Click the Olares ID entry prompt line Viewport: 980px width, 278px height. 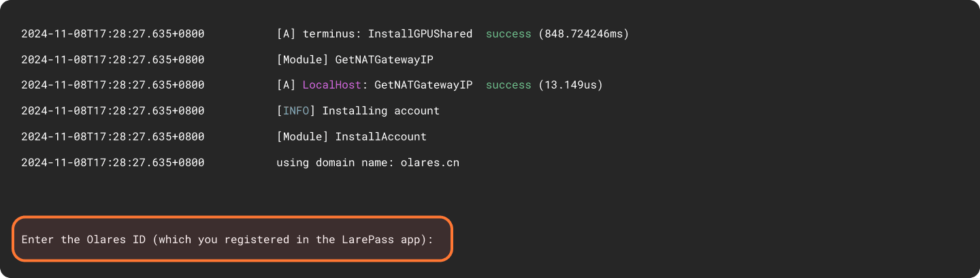coord(227,239)
